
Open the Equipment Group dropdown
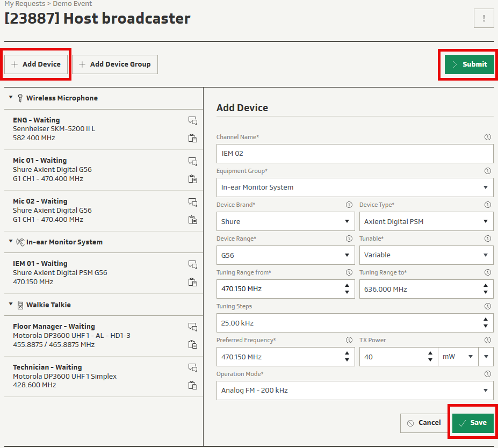[355, 187]
